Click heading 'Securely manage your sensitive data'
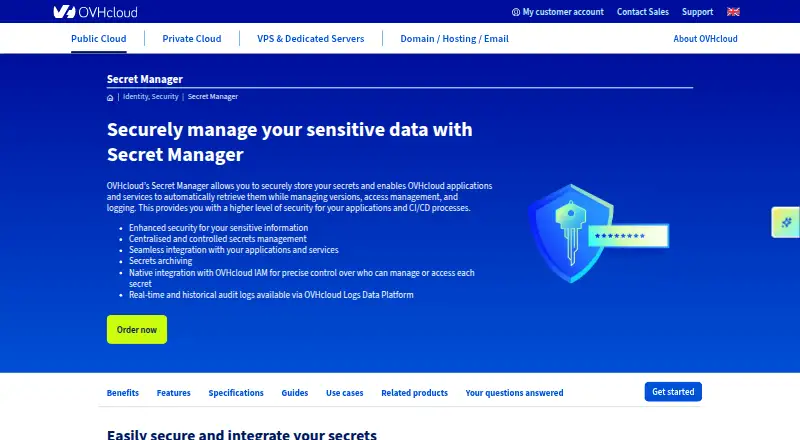 (x=290, y=142)
